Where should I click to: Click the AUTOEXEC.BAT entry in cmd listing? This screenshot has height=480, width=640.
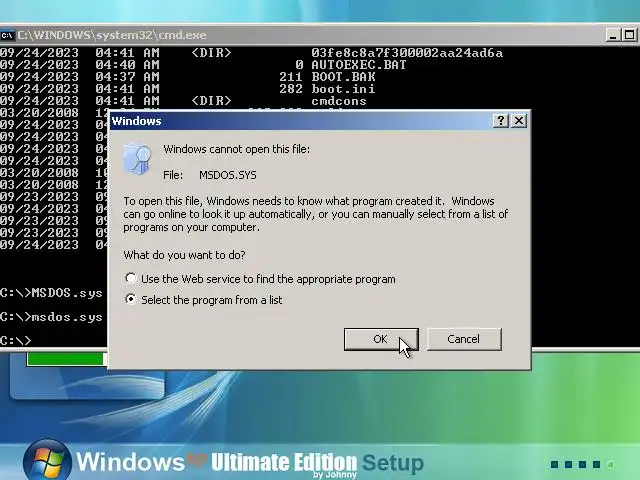(x=359, y=65)
